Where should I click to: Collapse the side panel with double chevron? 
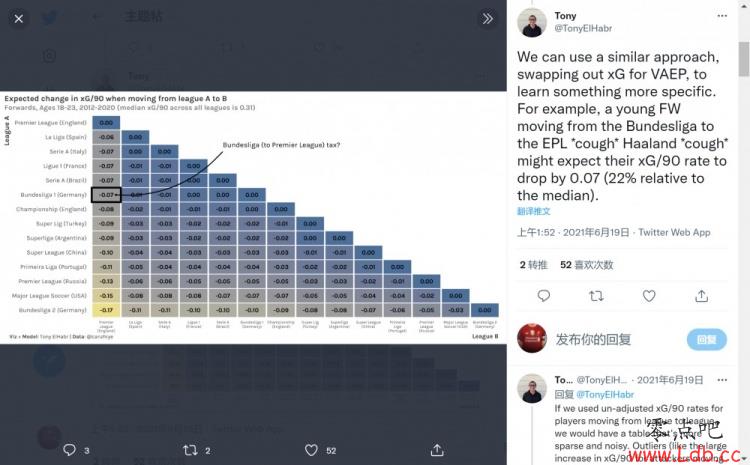(x=487, y=19)
